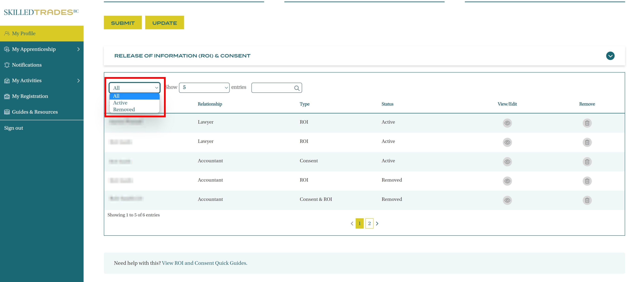Click trash icon in Consent & ROI row
The width and height of the screenshot is (644, 282).
tap(587, 200)
